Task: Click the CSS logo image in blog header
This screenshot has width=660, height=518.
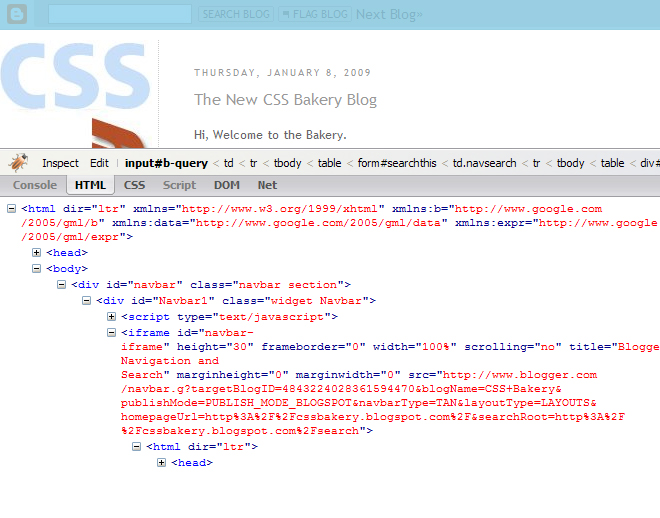Action: coord(76,76)
